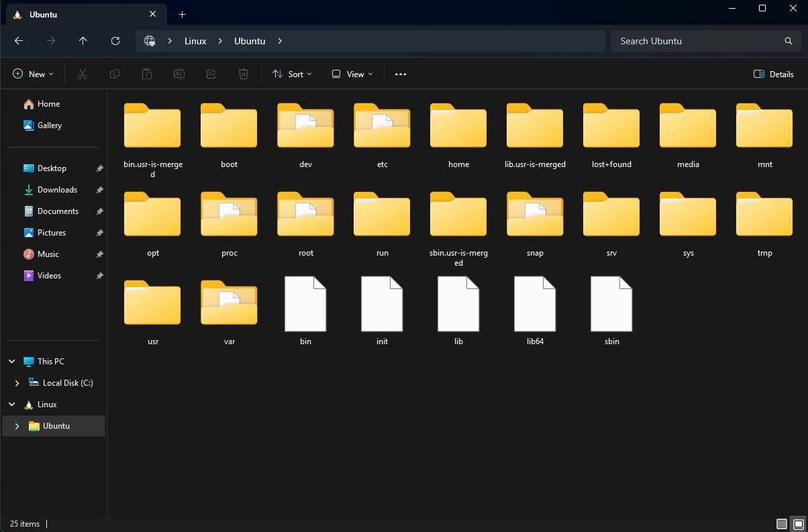Viewport: 808px width, 532px height.
Task: Refresh the Ubuntu folder view
Action: pyautogui.click(x=115, y=41)
